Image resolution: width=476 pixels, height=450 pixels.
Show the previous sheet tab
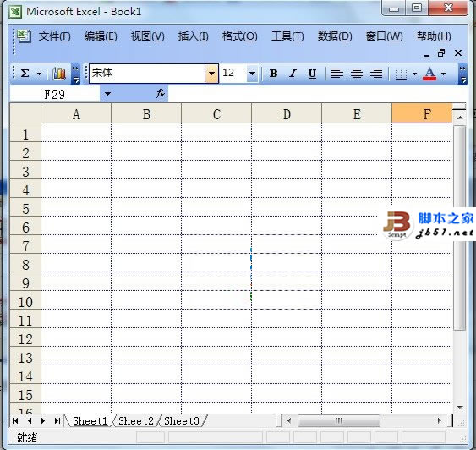[30, 421]
